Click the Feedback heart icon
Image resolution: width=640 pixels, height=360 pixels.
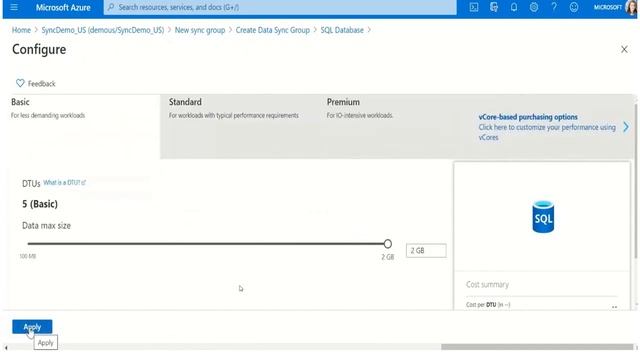(x=20, y=83)
